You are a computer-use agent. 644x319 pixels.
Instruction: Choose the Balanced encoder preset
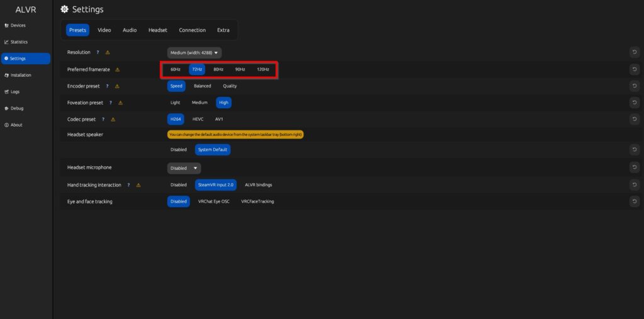tap(203, 86)
